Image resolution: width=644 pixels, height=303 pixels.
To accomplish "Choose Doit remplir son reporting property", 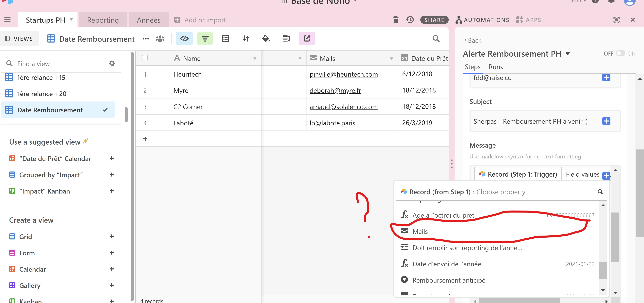I will tap(497, 248).
